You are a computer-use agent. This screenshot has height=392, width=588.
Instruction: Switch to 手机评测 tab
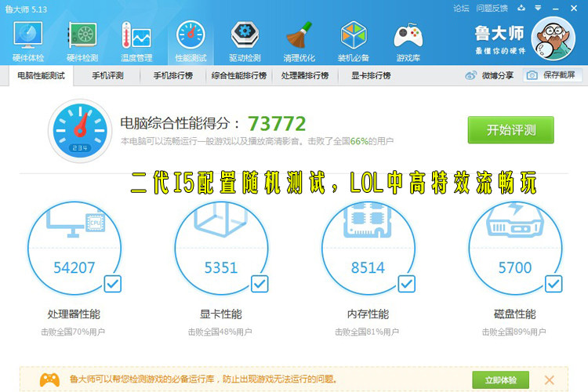(x=107, y=76)
